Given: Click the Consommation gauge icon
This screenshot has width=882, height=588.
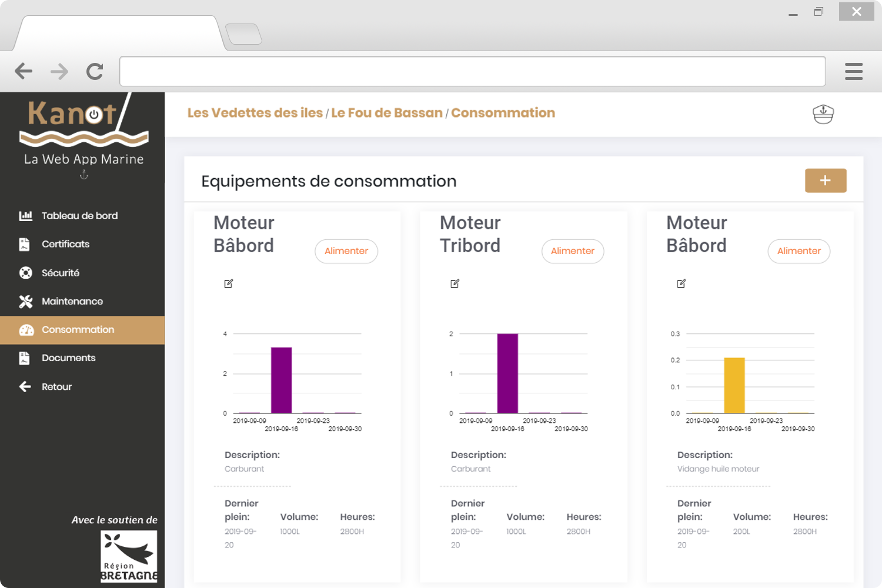Looking at the screenshot, I should 26,330.
